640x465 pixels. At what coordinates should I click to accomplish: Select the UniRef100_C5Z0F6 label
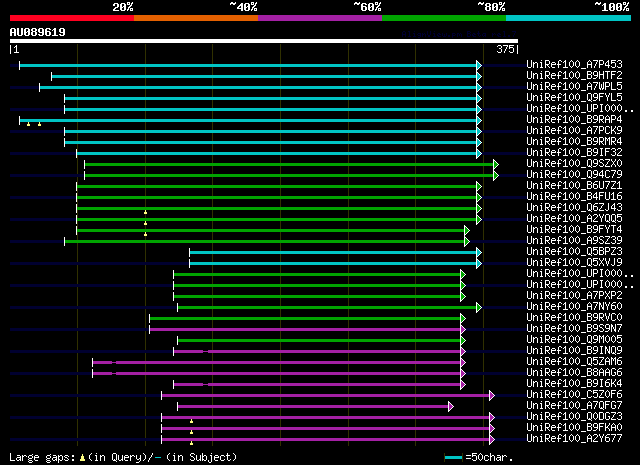click(x=574, y=395)
